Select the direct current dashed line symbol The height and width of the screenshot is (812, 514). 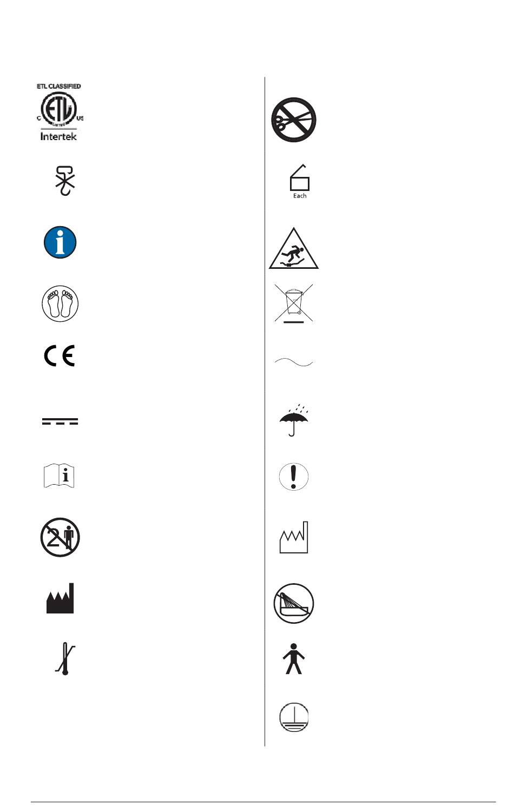(60, 421)
